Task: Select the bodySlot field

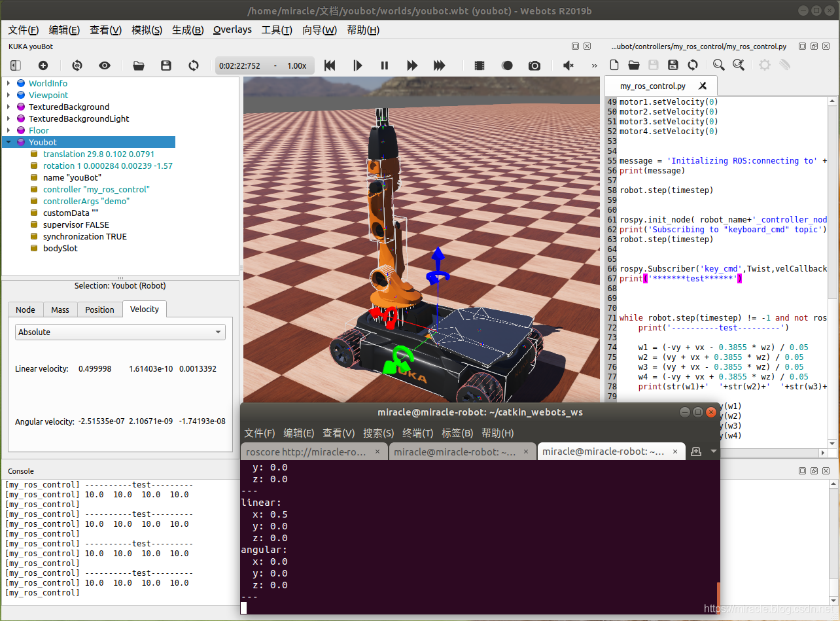Action: pos(60,248)
